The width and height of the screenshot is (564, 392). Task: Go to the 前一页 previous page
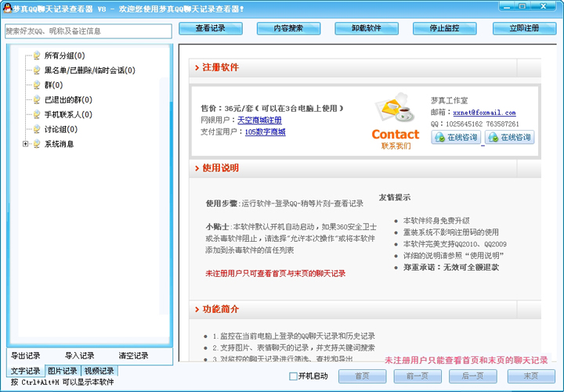(x=418, y=376)
